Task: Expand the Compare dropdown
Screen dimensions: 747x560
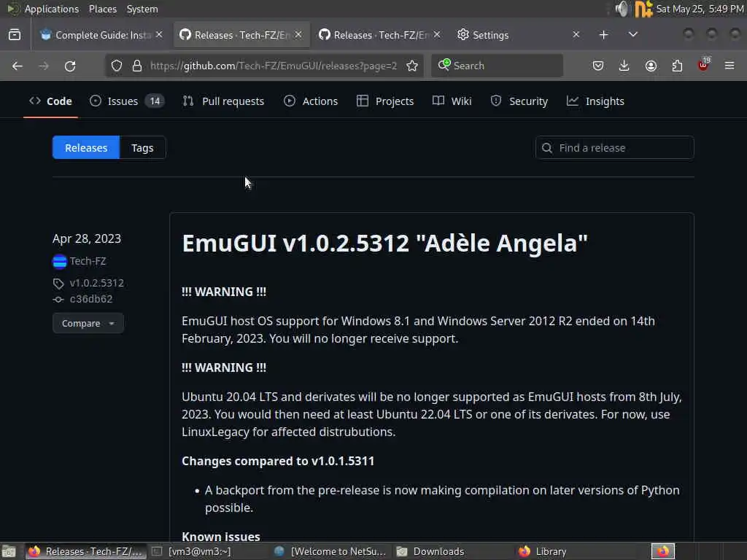Action: 88,323
